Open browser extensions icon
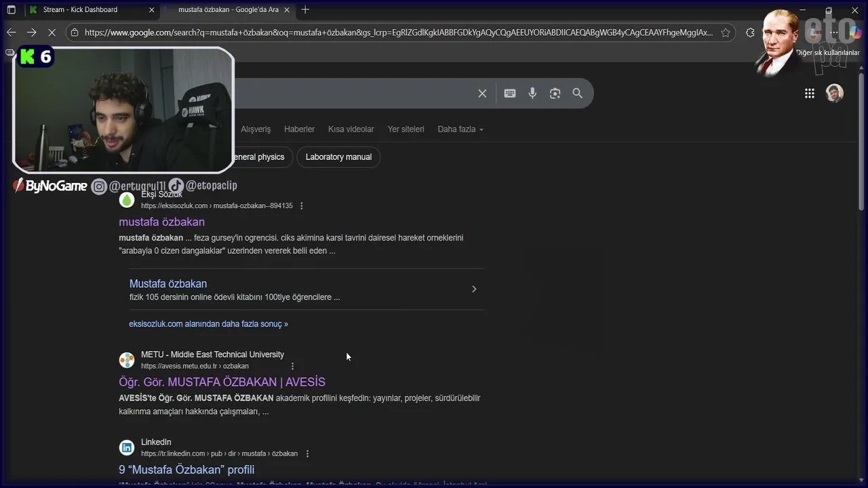The width and height of the screenshot is (868, 488). [750, 33]
